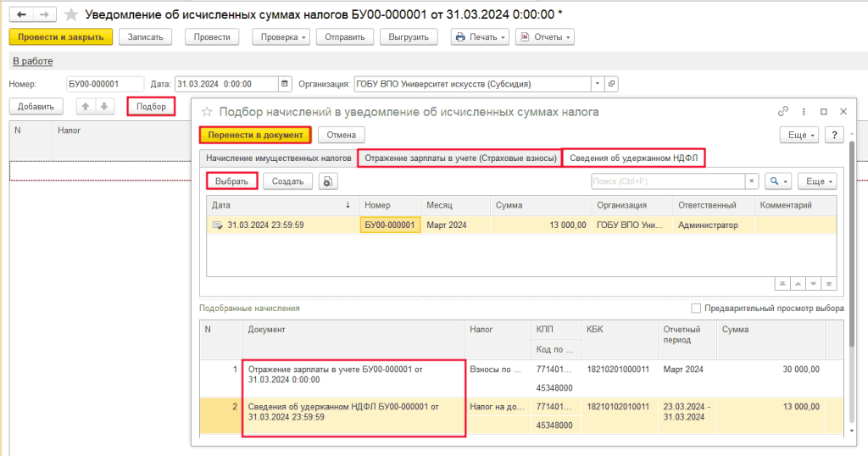Click the help question mark button
This screenshot has width=868, height=456.
(x=834, y=135)
